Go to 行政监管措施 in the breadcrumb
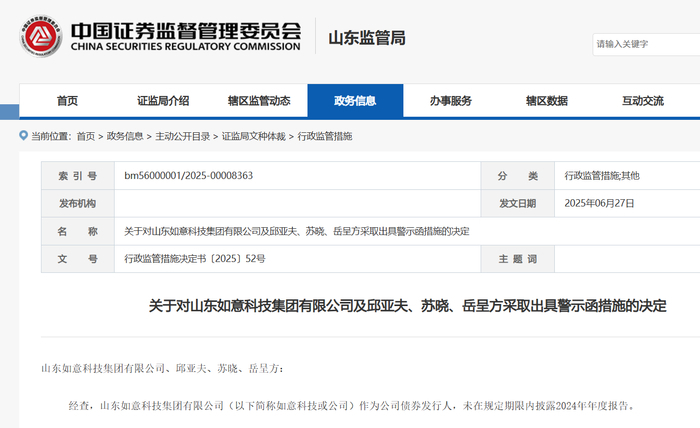The image size is (700, 428). (325, 136)
